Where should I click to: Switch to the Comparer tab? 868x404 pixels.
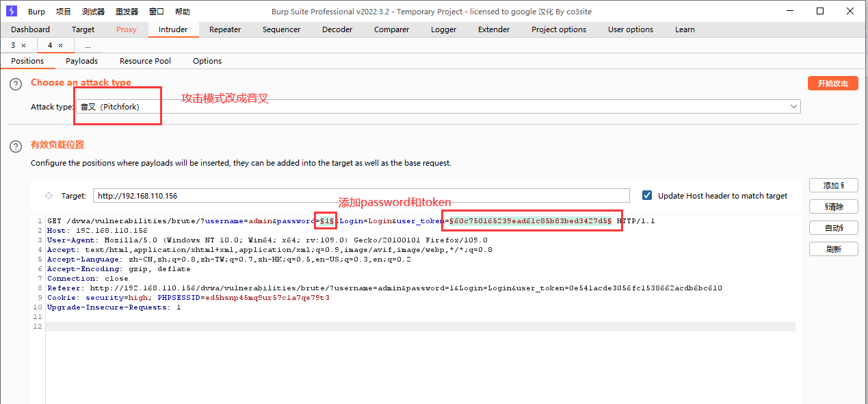391,29
